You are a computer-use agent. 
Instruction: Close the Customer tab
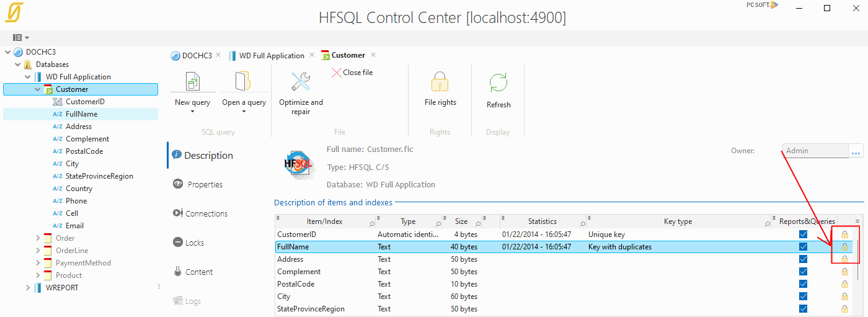373,55
